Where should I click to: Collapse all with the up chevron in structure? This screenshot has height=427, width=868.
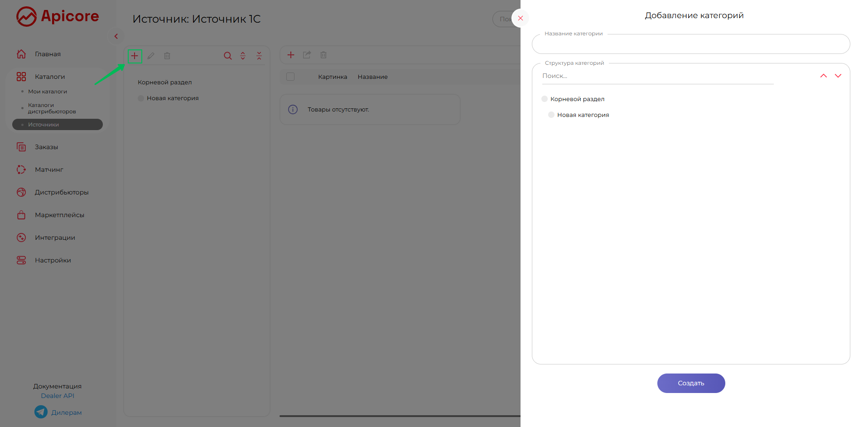pyautogui.click(x=823, y=76)
